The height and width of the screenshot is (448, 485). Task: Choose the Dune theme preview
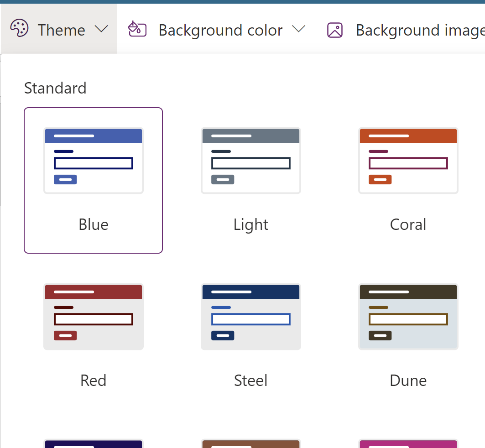408,317
